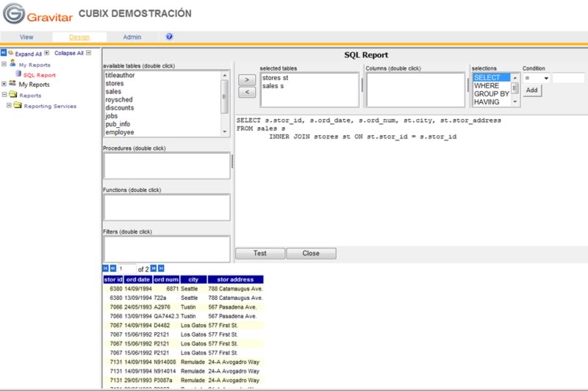Click the page number input field
588x391 pixels.
126,268
